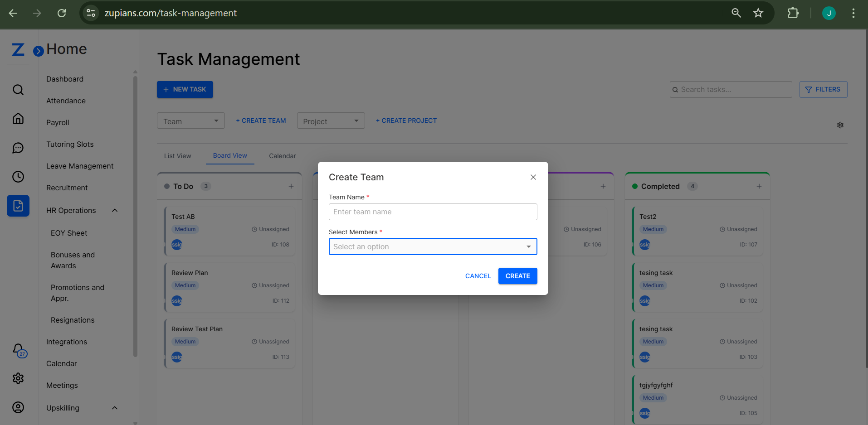Screen dimensions: 868x425
Task: Bookmark this page with star icon
Action: pos(758,13)
